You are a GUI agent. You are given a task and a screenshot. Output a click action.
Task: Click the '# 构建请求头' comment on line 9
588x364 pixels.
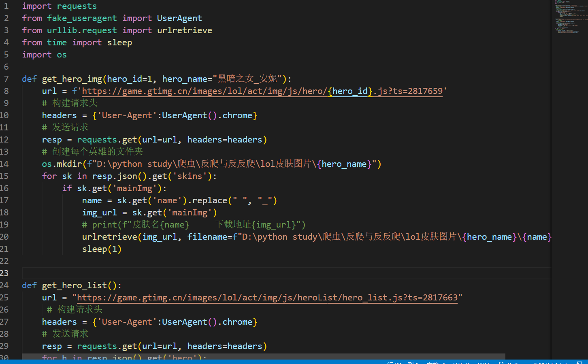(x=70, y=103)
